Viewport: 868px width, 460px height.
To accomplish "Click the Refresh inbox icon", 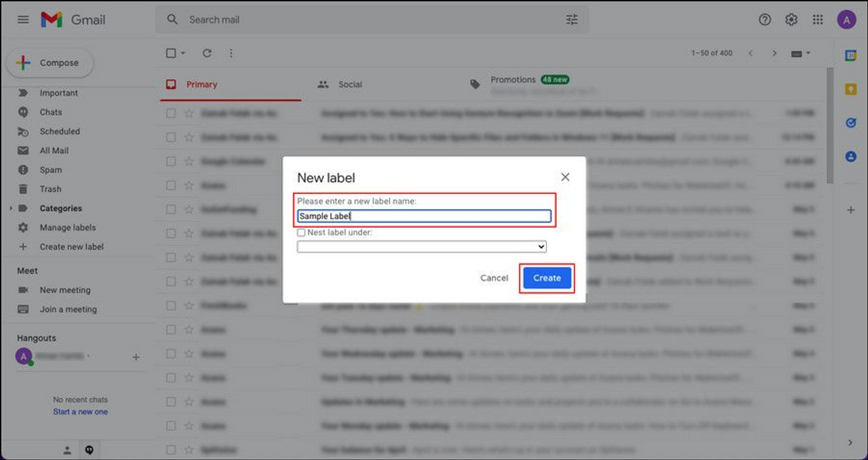I will [x=208, y=53].
